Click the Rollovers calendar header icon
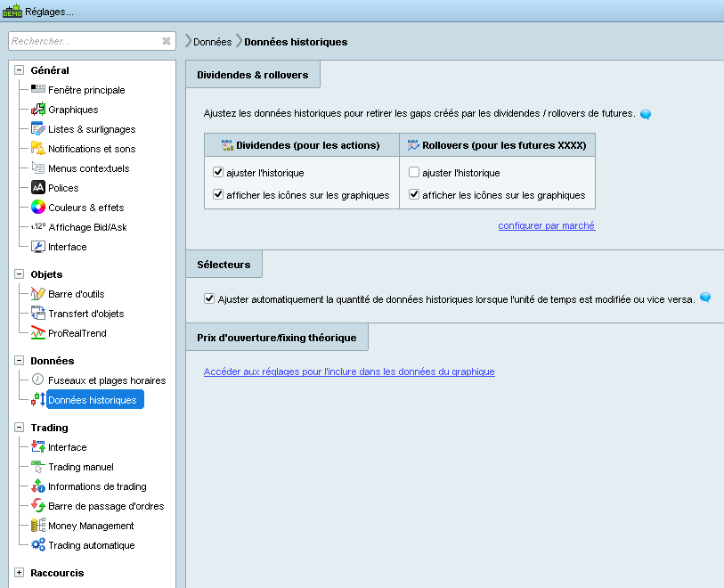Screen dimensions: 724x588 pyautogui.click(x=413, y=145)
